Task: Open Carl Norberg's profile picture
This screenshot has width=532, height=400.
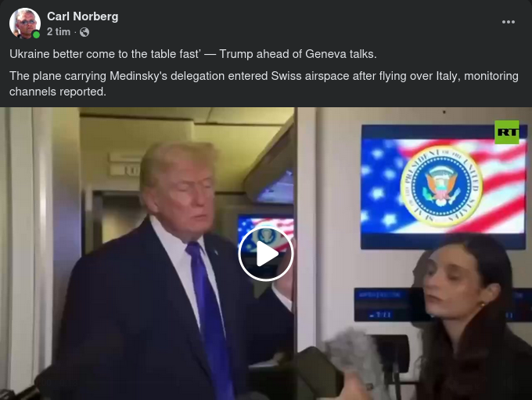Action: (25, 23)
